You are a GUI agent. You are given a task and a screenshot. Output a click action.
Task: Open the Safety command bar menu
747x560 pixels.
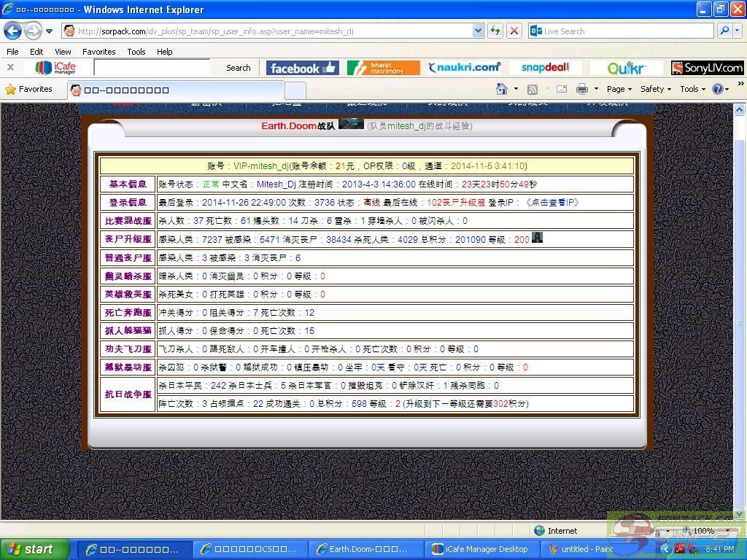[656, 89]
